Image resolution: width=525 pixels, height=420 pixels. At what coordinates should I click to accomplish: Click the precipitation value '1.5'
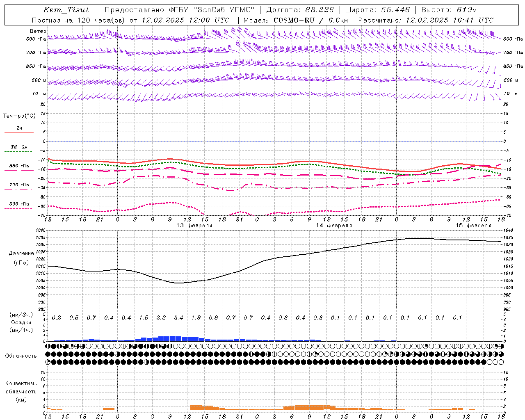click(144, 318)
